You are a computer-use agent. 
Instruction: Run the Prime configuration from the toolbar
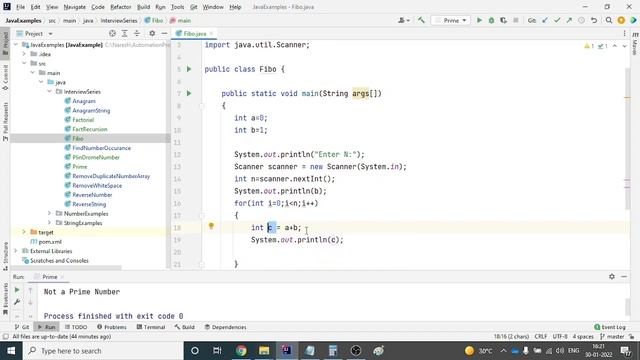tap(479, 20)
